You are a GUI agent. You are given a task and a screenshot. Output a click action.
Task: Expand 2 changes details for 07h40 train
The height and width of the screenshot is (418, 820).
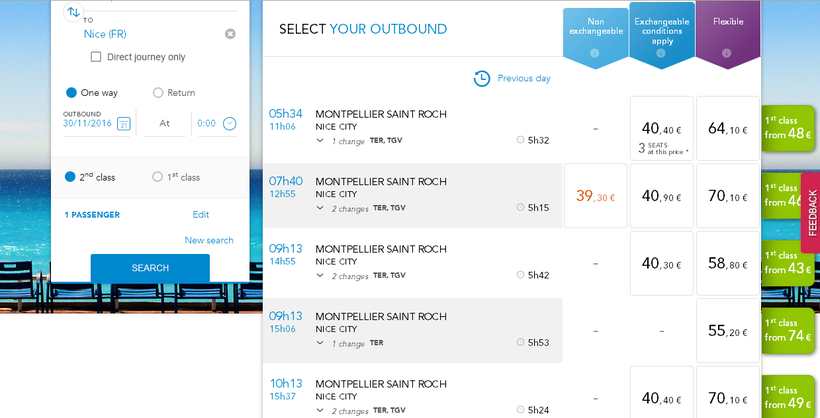pos(320,208)
